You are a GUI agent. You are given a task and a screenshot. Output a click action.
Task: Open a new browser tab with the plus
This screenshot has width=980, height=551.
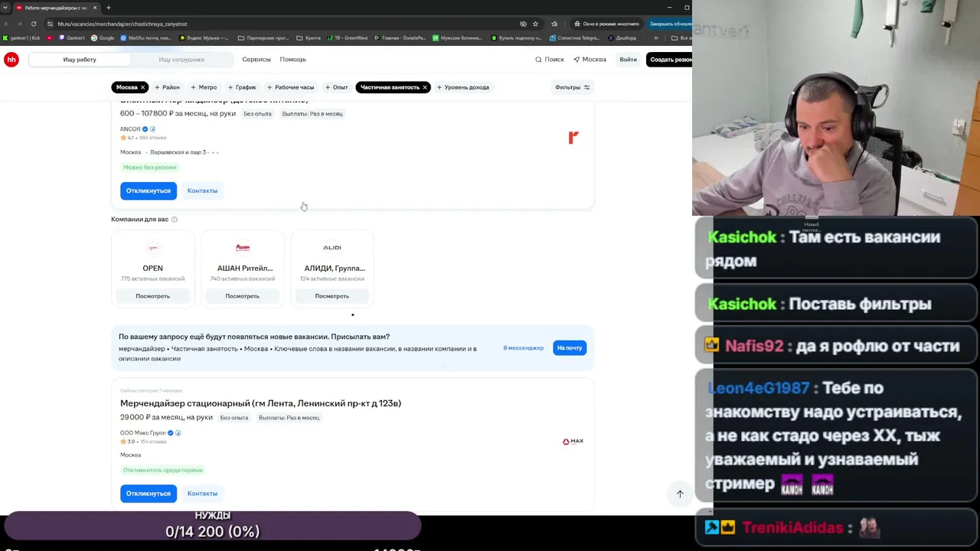point(108,8)
